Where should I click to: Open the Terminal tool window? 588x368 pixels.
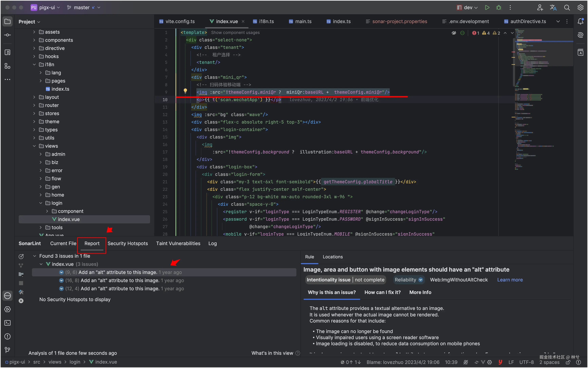coord(7,323)
